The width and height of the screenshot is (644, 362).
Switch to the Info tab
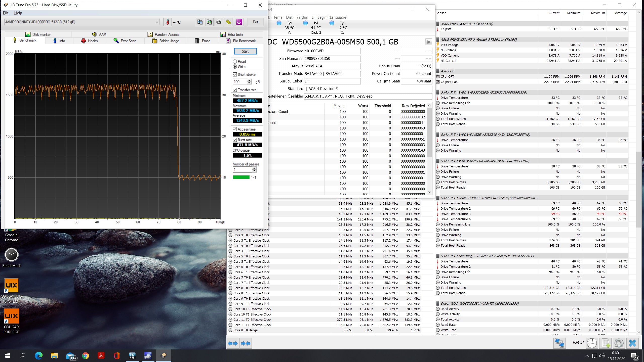(59, 41)
